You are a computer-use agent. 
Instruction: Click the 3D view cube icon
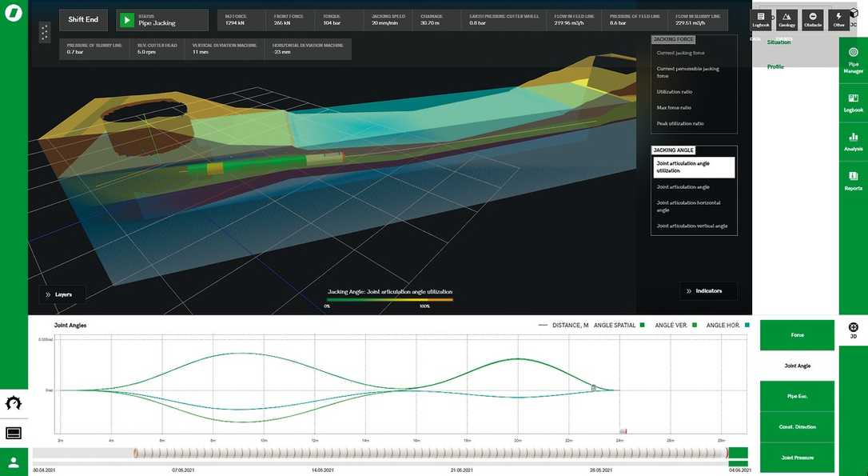pos(854,13)
